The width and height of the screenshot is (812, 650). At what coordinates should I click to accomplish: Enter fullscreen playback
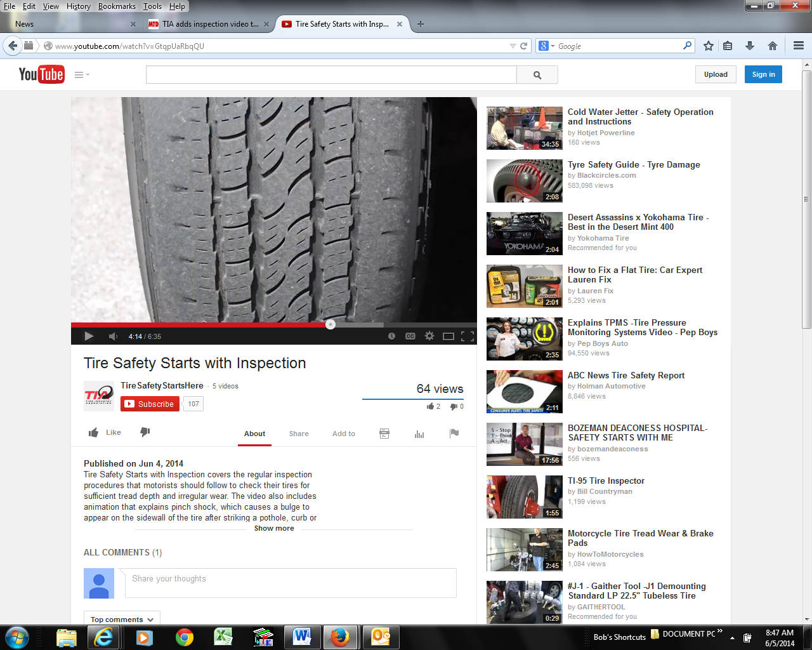(x=469, y=336)
